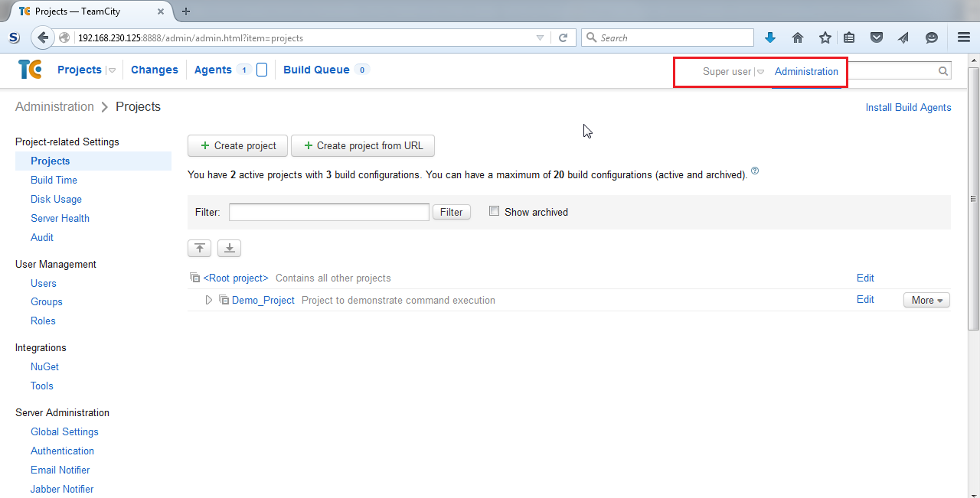980x498 pixels.
Task: Open Authentication in Server Administration
Action: pyautogui.click(x=62, y=451)
